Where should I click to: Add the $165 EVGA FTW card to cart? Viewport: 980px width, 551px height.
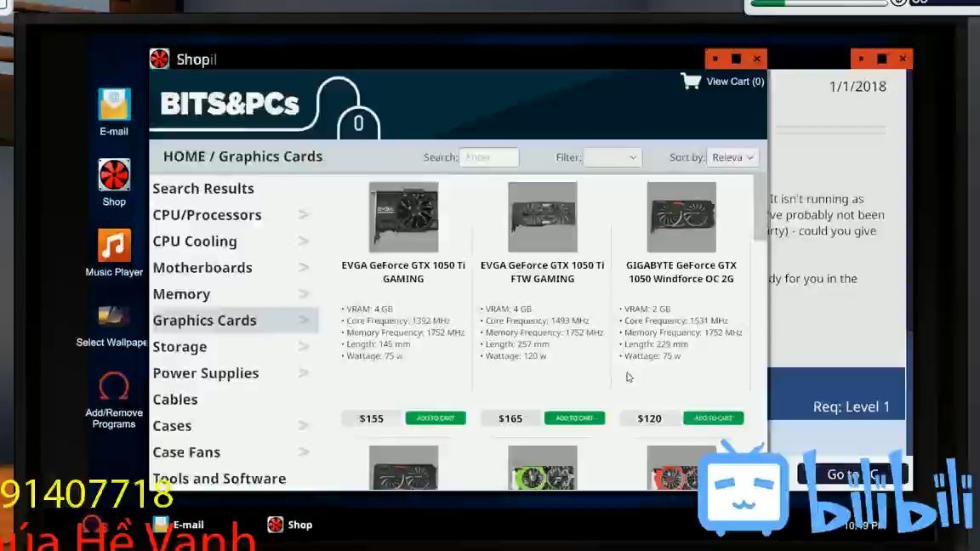[574, 418]
